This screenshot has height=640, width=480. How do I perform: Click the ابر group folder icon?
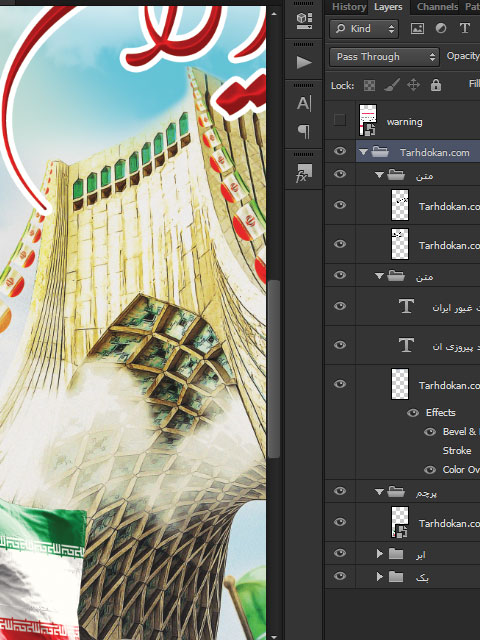coord(396,554)
